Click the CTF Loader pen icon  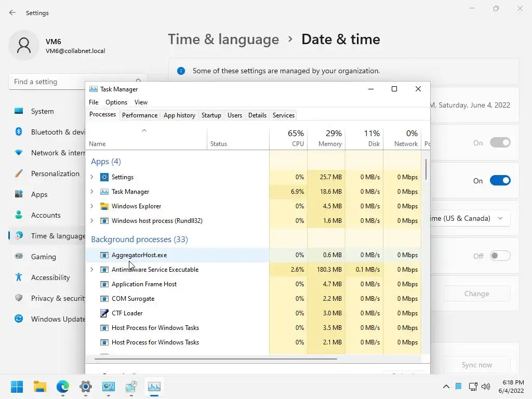[x=104, y=313]
